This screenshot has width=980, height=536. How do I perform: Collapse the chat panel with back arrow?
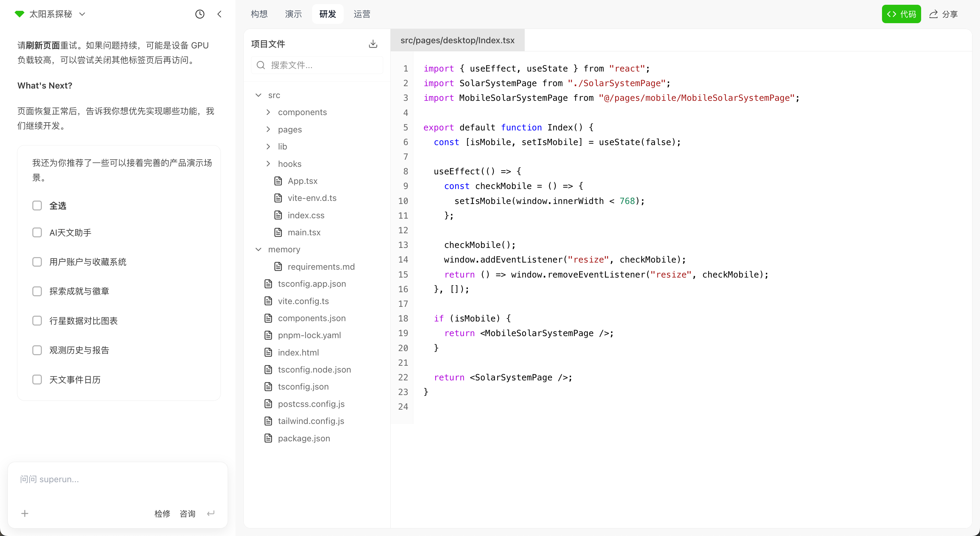coord(220,14)
